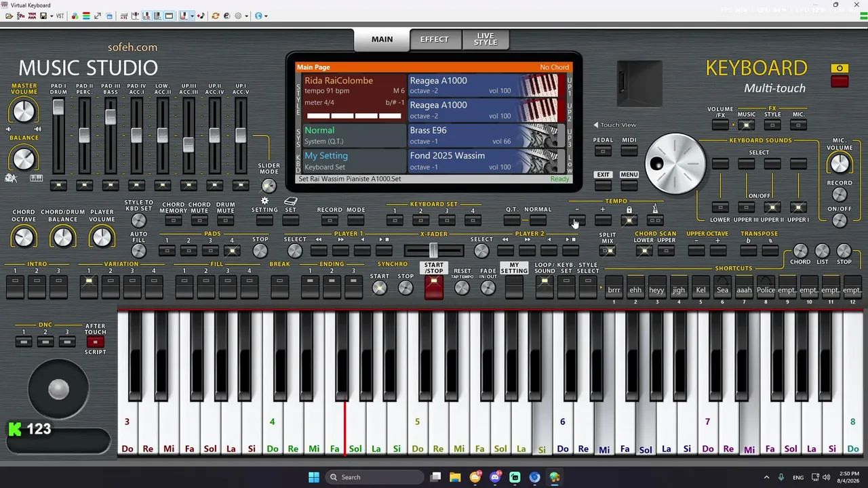Toggle the Chord Memory button
The width and height of the screenshot is (868, 488).
pos(173,220)
